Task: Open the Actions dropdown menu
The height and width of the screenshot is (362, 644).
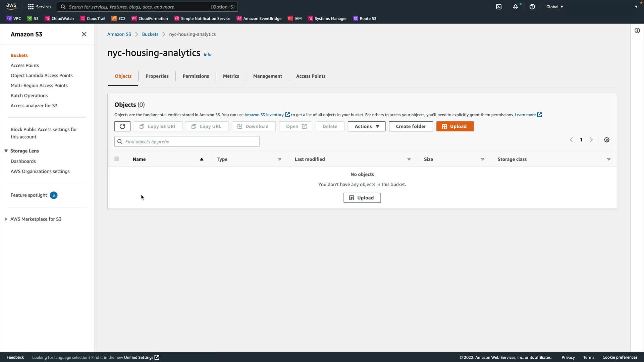Action: pyautogui.click(x=366, y=126)
